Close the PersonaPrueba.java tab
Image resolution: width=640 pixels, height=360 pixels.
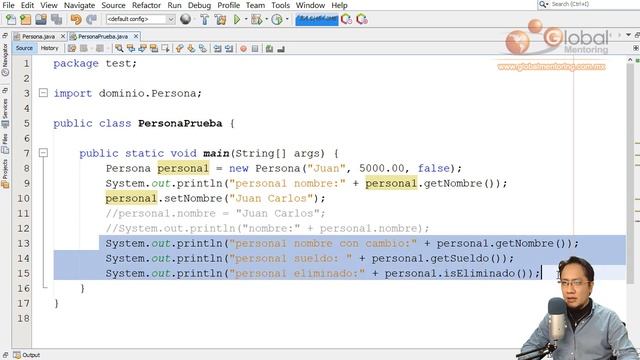(136, 36)
